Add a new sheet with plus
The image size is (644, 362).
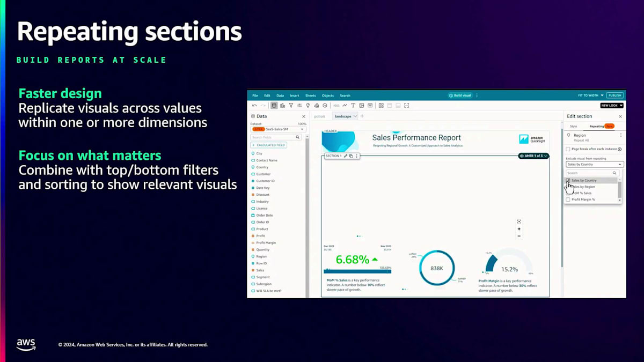point(362,116)
